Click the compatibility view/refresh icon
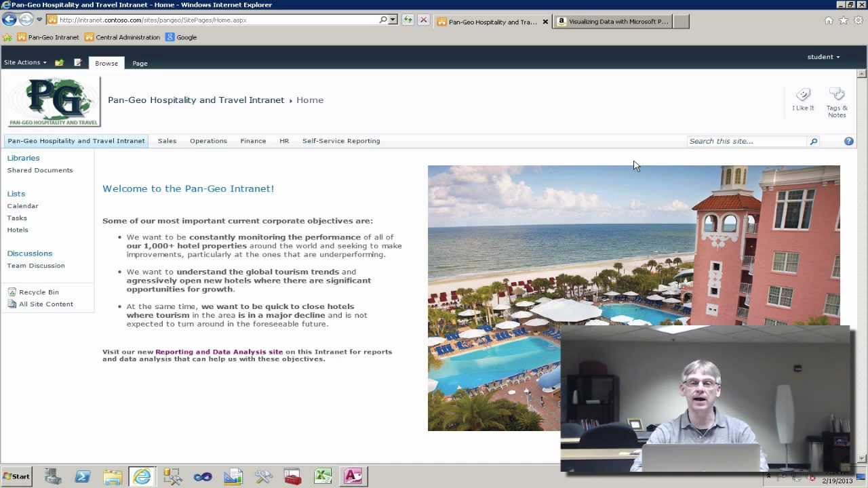 pyautogui.click(x=408, y=20)
